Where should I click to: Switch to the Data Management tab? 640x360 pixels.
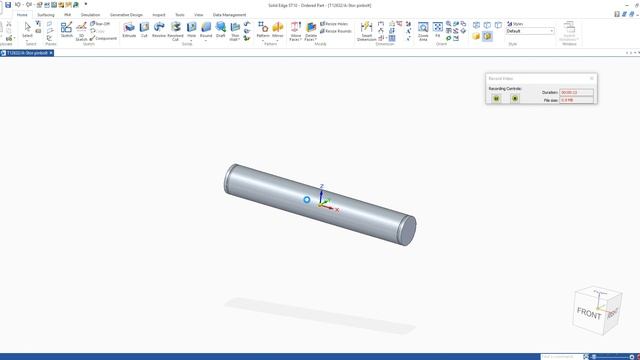click(229, 15)
